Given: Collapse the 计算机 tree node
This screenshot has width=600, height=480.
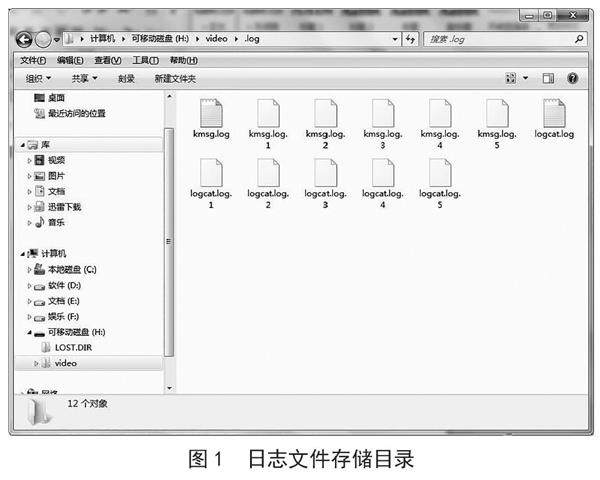Looking at the screenshot, I should point(22,254).
